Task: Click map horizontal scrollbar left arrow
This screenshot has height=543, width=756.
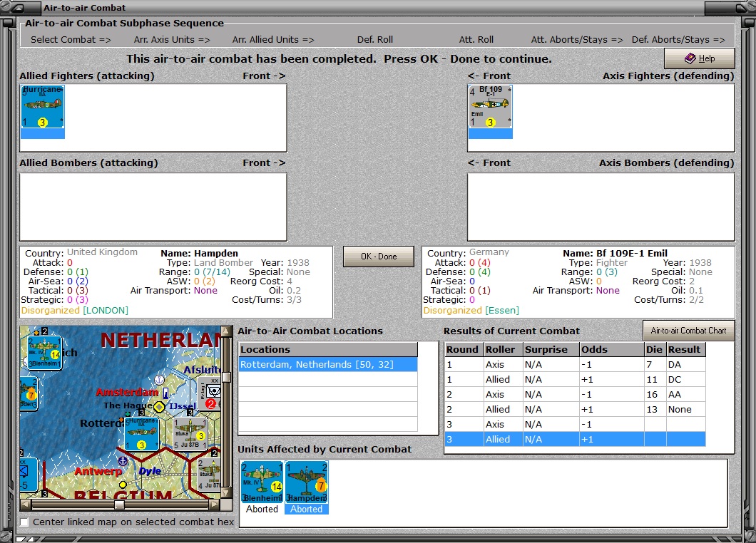Action: pyautogui.click(x=26, y=505)
